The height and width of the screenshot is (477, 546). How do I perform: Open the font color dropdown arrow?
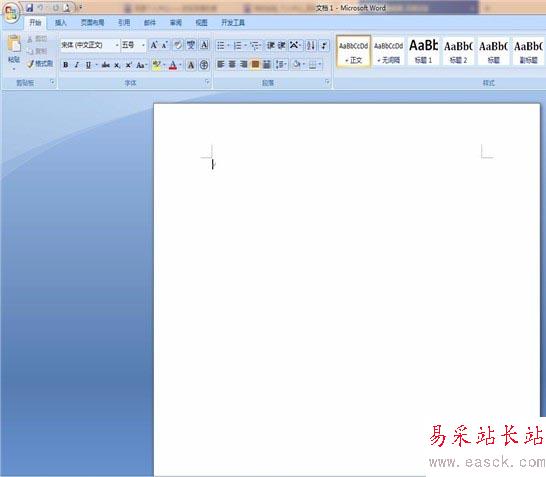(x=180, y=65)
